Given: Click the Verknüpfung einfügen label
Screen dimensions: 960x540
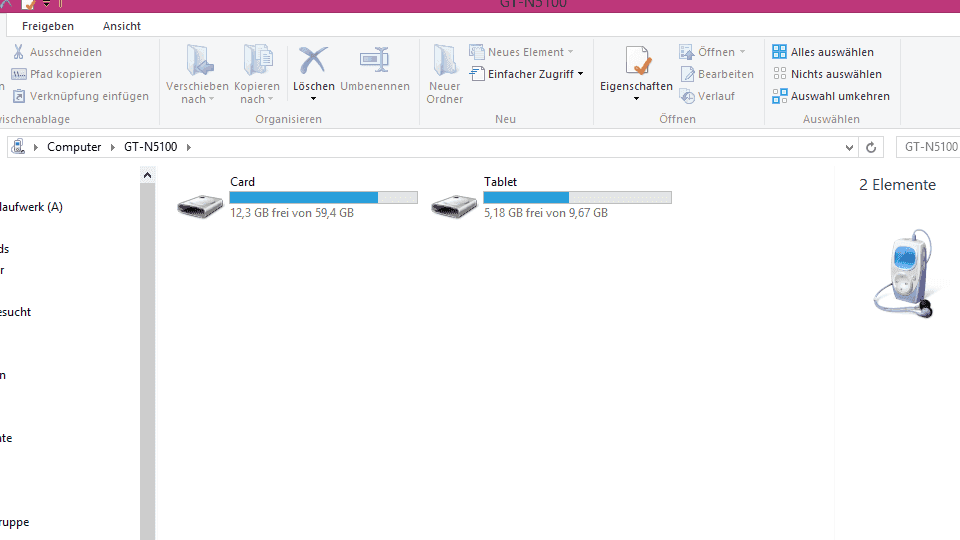Looking at the screenshot, I should click(89, 96).
